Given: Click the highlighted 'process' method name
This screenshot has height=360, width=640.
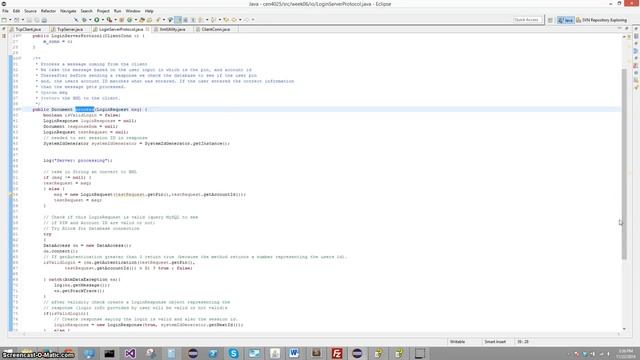Looking at the screenshot, I should (x=84, y=109).
